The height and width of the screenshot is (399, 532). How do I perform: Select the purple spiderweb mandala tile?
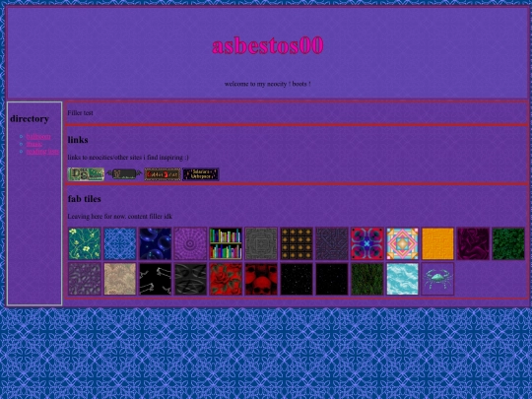click(190, 243)
